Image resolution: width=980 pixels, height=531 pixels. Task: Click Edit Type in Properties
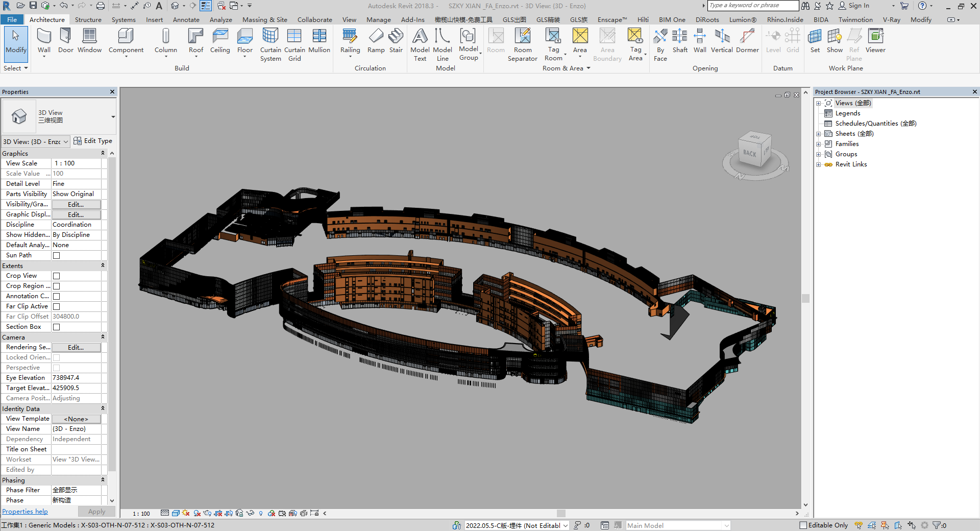tap(93, 141)
